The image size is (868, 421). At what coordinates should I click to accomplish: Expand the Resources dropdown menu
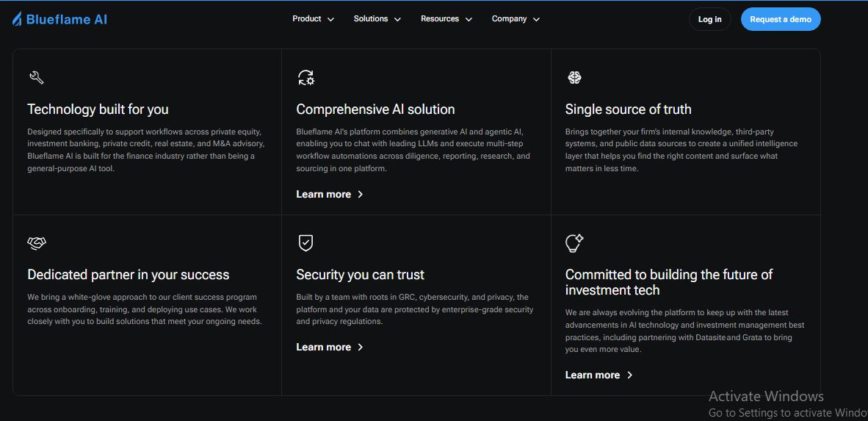[x=446, y=19]
